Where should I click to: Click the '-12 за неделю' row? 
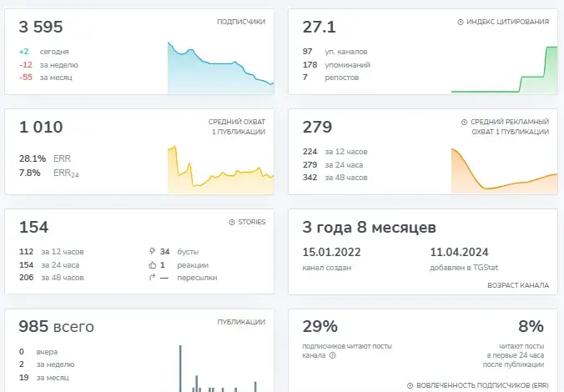pyautogui.click(x=48, y=65)
